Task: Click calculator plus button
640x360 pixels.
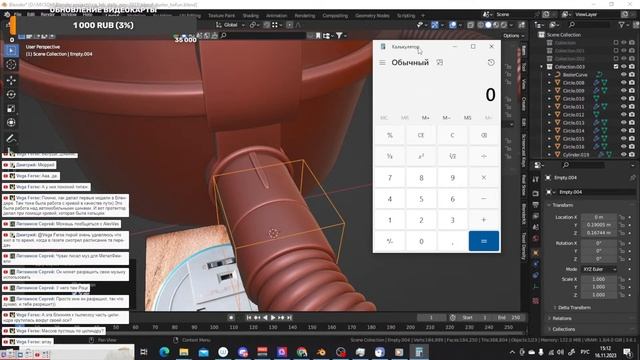Action: (484, 220)
